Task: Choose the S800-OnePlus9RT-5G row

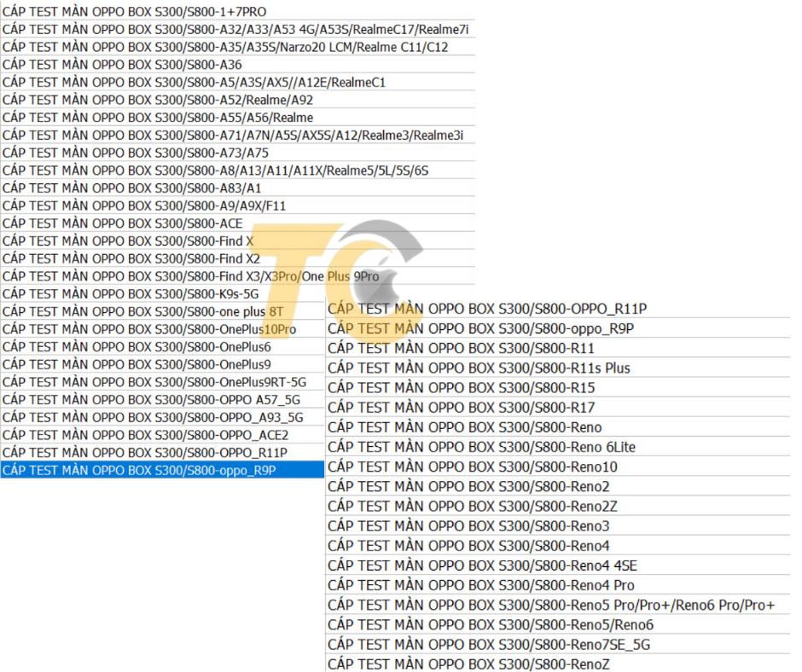Action: tap(163, 382)
